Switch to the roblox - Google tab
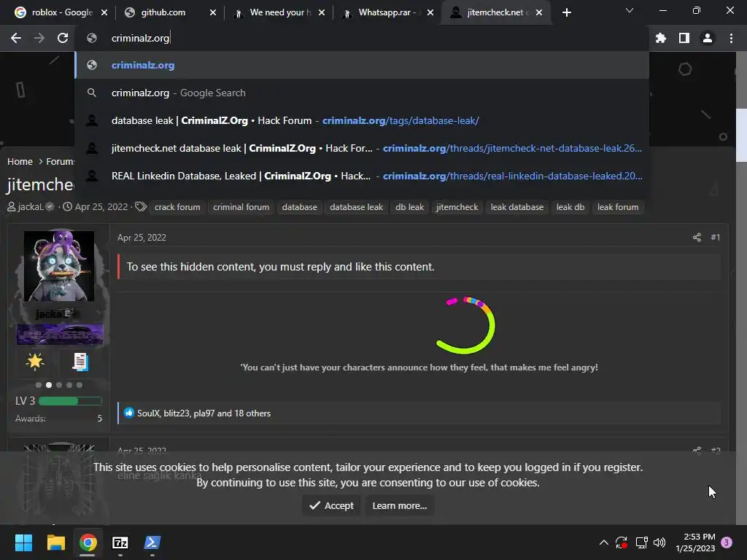 (x=62, y=12)
